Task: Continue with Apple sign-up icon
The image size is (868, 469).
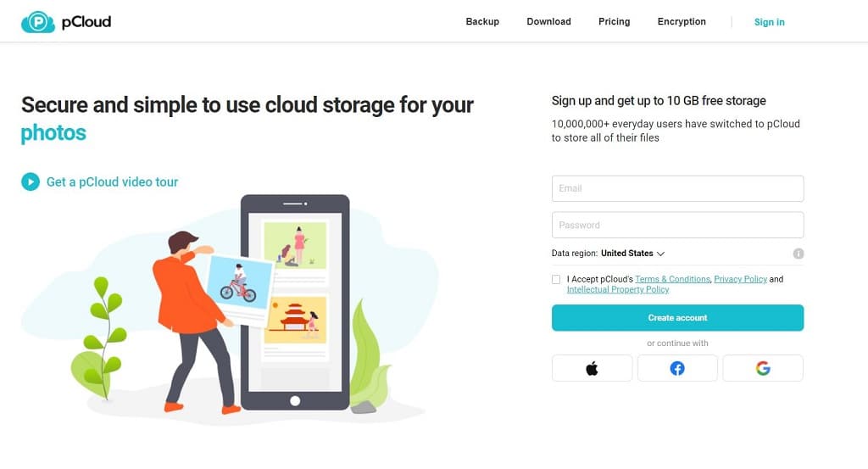Action: point(592,368)
